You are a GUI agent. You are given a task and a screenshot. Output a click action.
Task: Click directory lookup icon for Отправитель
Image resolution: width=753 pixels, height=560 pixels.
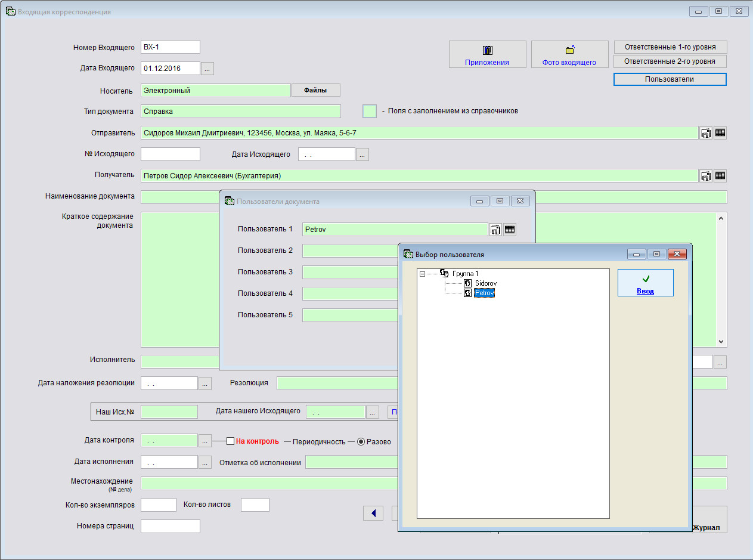click(706, 133)
